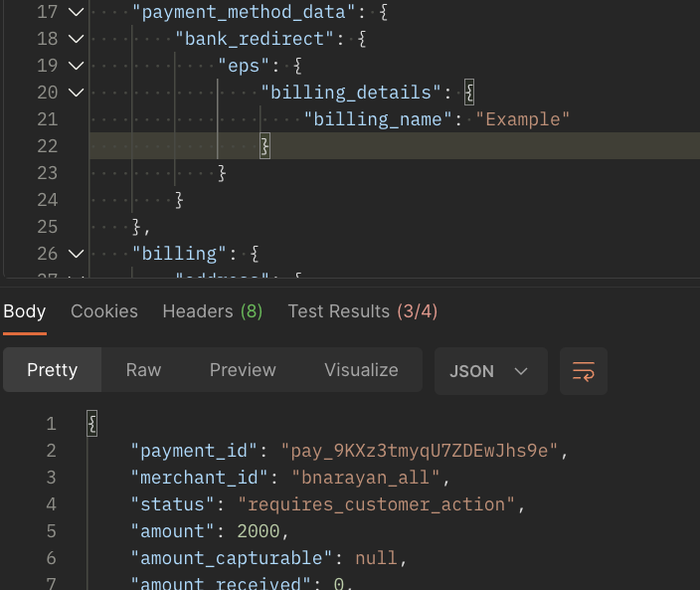Collapse the eps block on line 19
700x590 pixels.
(x=77, y=66)
